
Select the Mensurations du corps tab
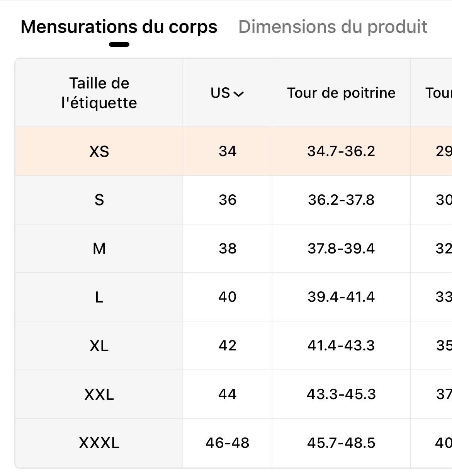coord(119,27)
